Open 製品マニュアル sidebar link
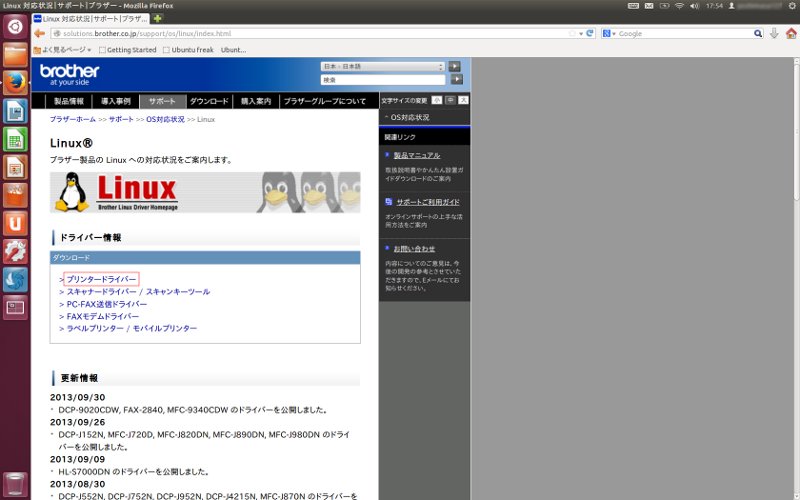This screenshot has height=500, width=800. (417, 155)
